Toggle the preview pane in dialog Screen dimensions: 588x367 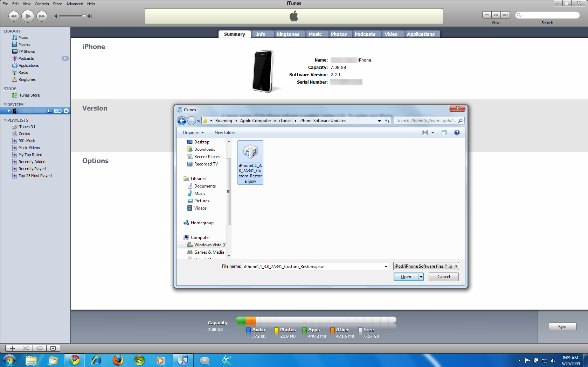[444, 133]
